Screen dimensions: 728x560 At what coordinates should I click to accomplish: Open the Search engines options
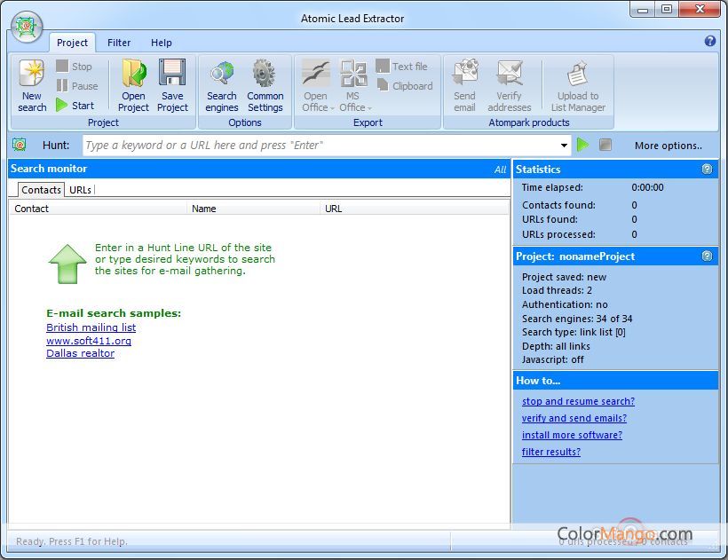(x=221, y=86)
